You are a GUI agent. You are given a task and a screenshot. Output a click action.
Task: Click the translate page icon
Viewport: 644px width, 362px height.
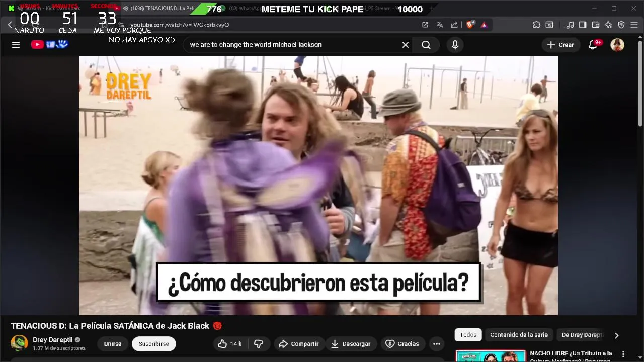pyautogui.click(x=440, y=25)
